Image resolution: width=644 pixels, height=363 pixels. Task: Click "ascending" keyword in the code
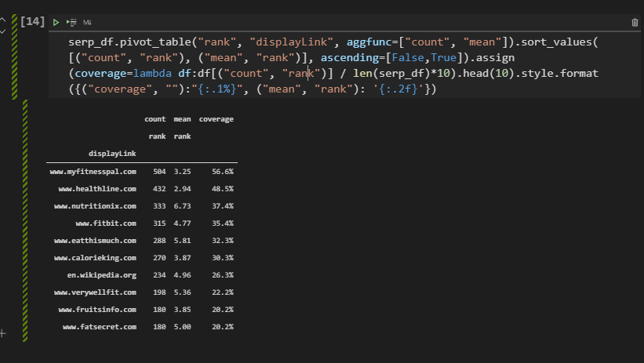point(350,58)
